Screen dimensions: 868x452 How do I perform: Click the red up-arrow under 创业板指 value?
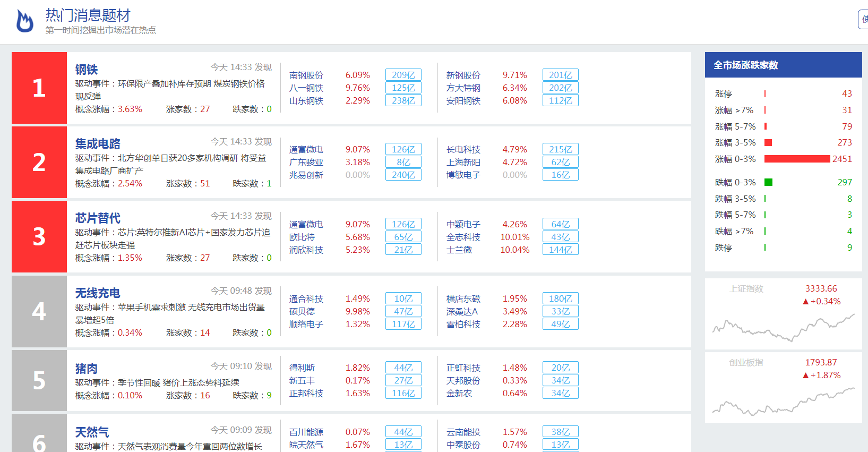[x=805, y=376]
